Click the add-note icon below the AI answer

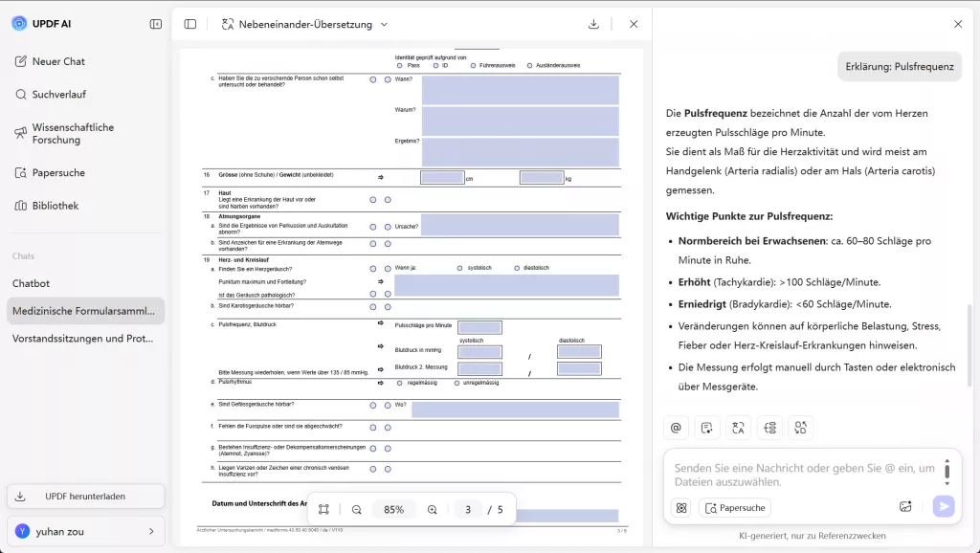[707, 427]
